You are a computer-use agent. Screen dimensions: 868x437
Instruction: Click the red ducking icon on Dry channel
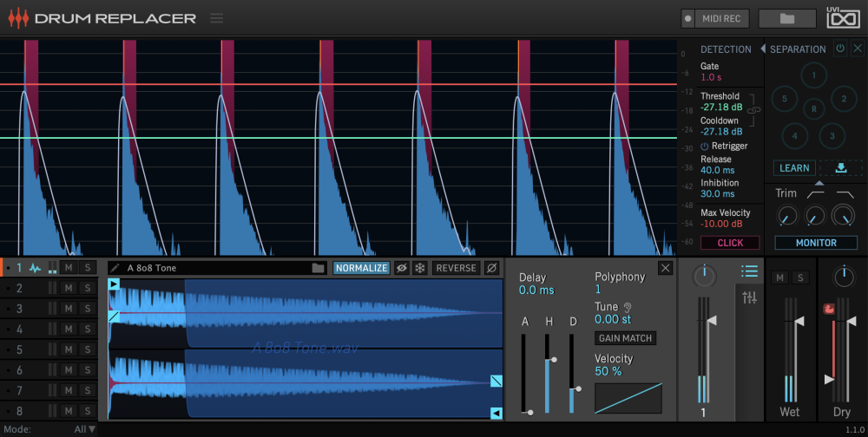coord(829,308)
